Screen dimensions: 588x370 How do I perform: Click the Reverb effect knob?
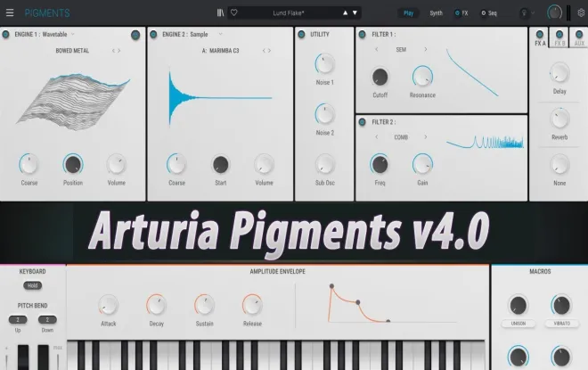point(559,119)
